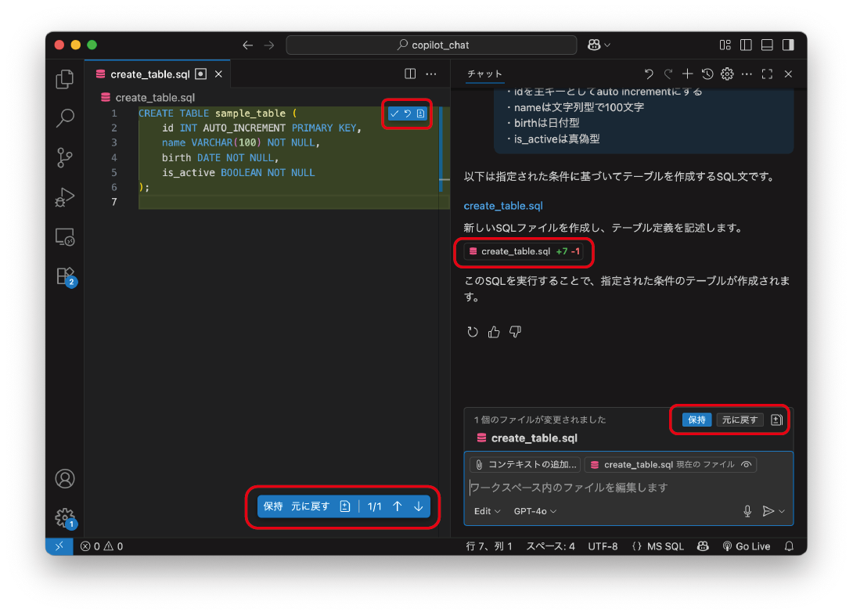Screen dimensions: 853x616
Task: Redo last chat request
Action: click(668, 74)
